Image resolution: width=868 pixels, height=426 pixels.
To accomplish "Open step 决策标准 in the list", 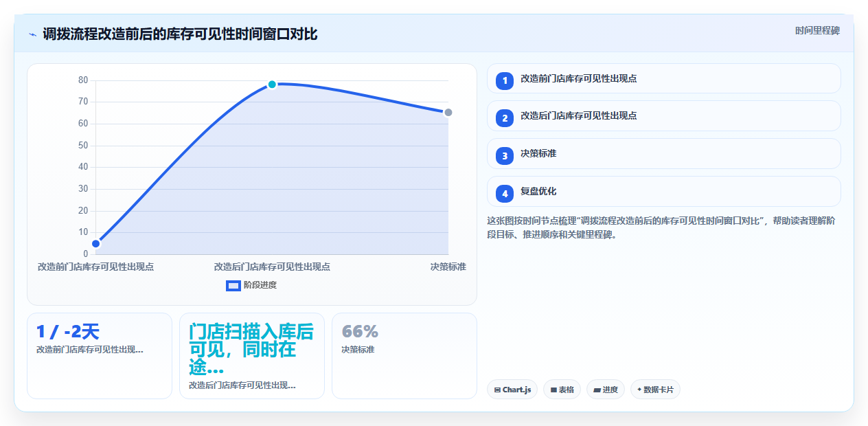I will click(664, 153).
